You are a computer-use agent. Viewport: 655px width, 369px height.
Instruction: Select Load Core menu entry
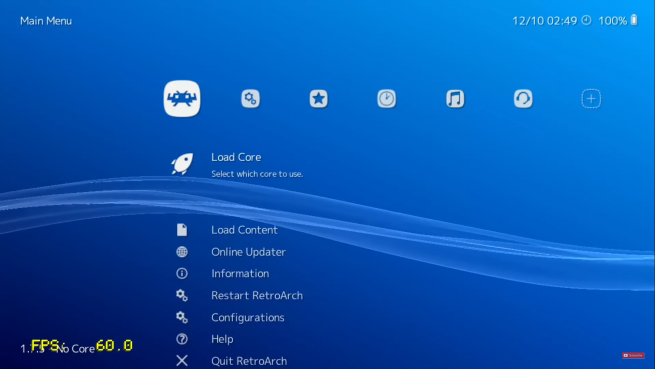click(x=236, y=157)
